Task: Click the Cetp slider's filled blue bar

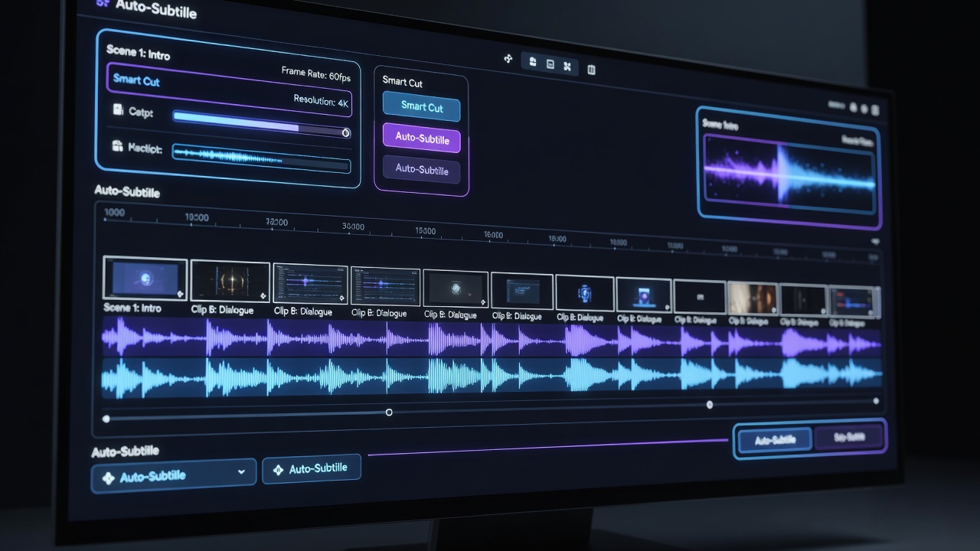Action: pos(236,121)
